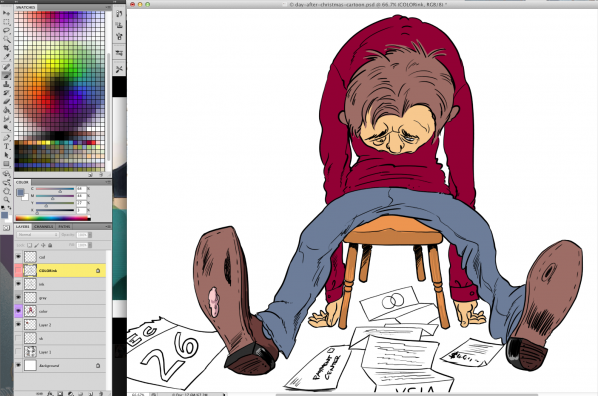
Task: Open the Layers panel options menu
Action: [x=108, y=227]
